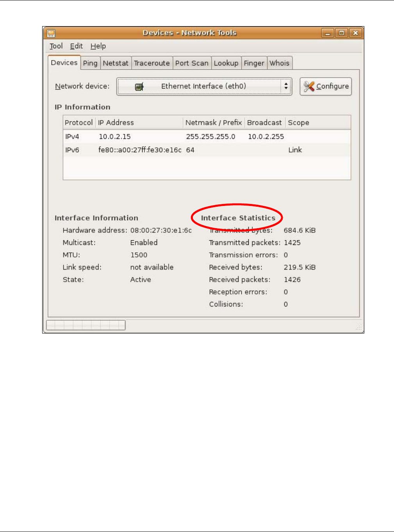Click received bytes value 219.5 KiB
The width and height of the screenshot is (394, 532).
(x=300, y=267)
